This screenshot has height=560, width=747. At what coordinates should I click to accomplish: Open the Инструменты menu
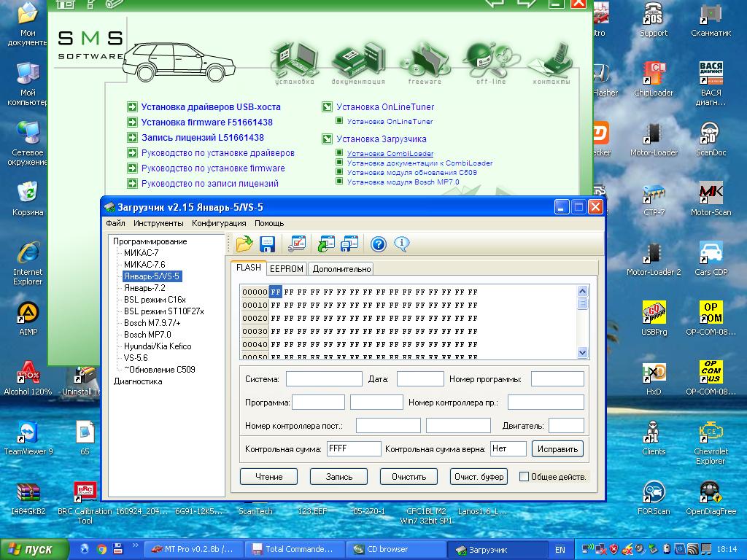(158, 223)
